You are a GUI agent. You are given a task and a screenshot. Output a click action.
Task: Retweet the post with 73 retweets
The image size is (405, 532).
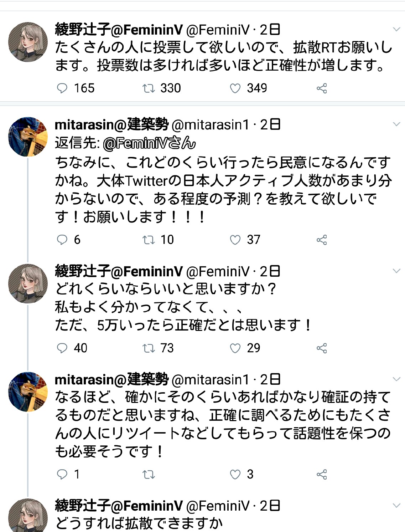(x=149, y=348)
